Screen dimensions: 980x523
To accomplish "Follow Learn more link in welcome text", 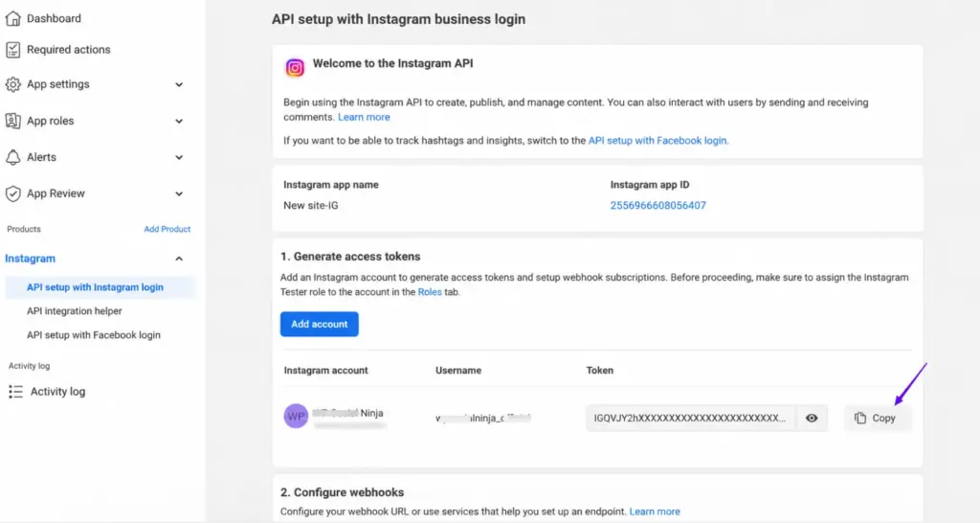I will click(364, 117).
